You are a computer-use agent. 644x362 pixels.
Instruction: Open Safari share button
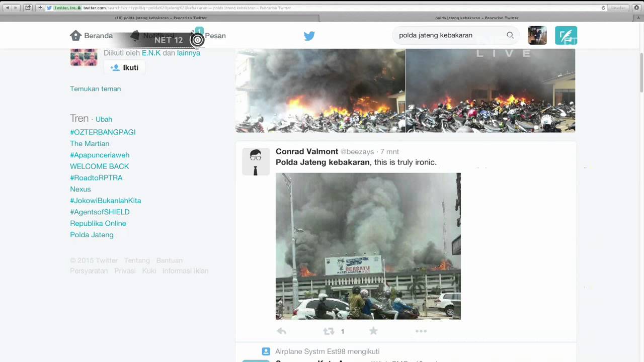[28, 8]
